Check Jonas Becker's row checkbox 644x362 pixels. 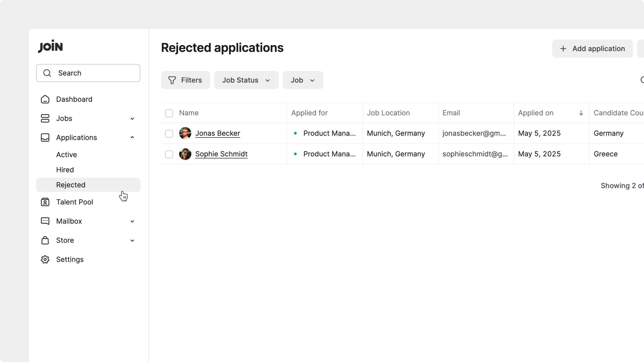[169, 134]
